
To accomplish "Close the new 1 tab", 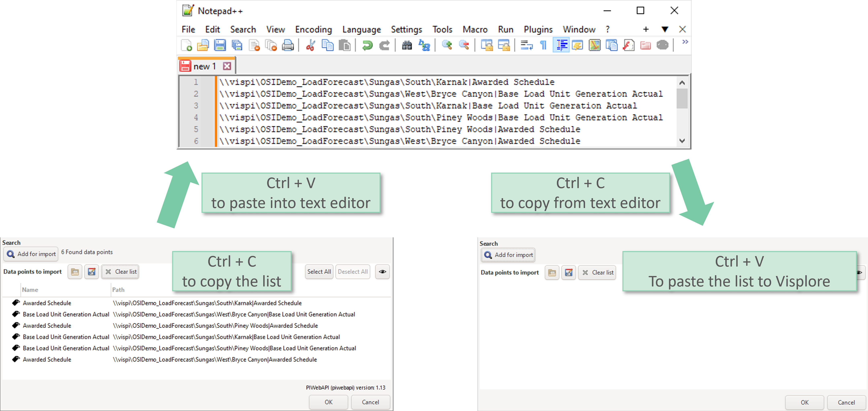I will click(x=227, y=66).
